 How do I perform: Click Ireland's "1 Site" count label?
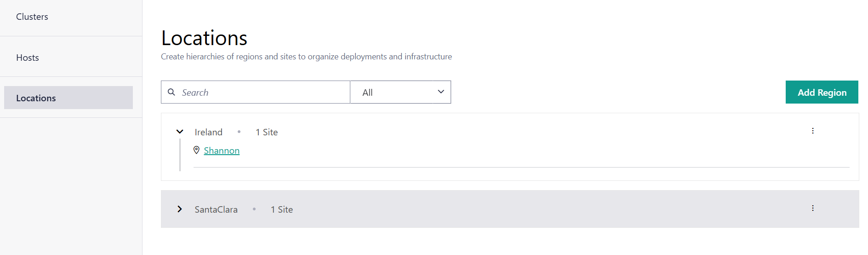pos(267,133)
